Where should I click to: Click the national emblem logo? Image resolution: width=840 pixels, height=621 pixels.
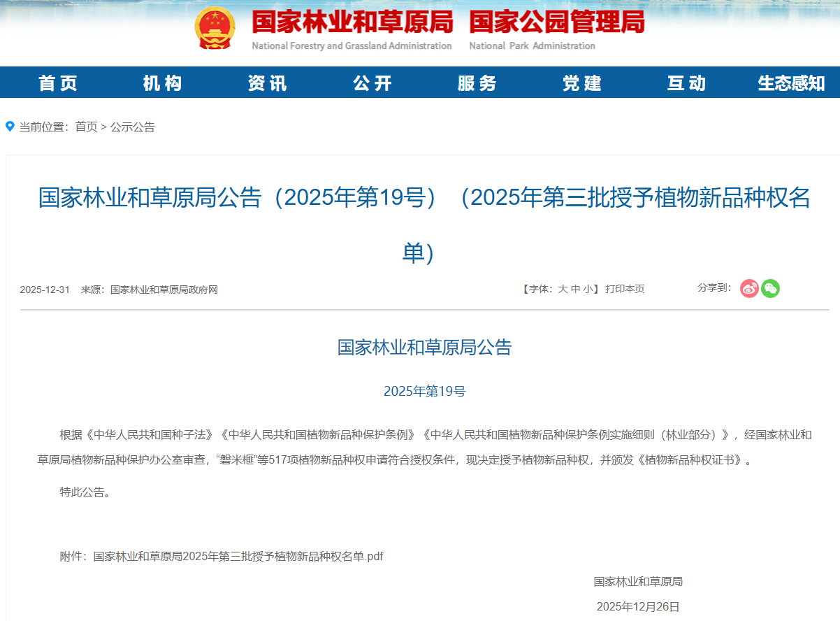pyautogui.click(x=215, y=29)
